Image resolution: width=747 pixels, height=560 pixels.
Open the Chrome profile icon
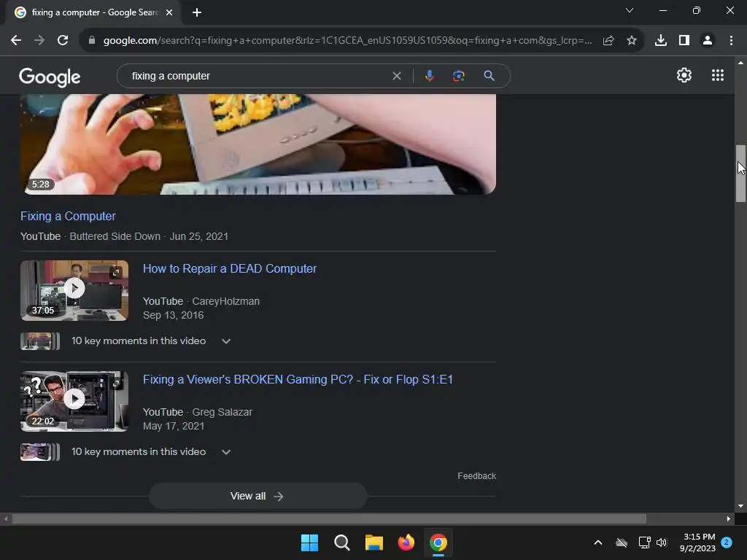click(708, 41)
